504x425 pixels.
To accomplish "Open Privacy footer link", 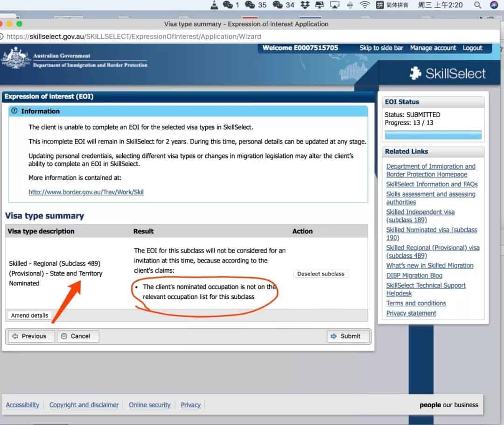I will tap(190, 405).
